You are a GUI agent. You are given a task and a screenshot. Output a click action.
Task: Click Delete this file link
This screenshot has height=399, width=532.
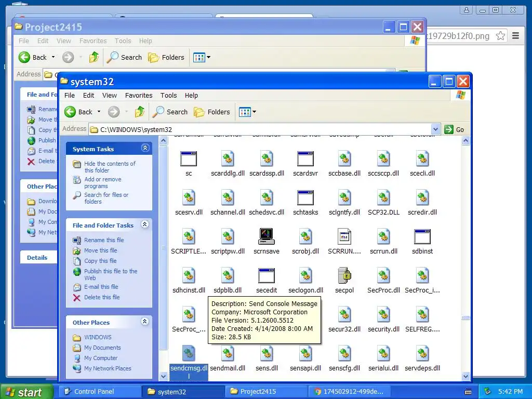tap(102, 297)
